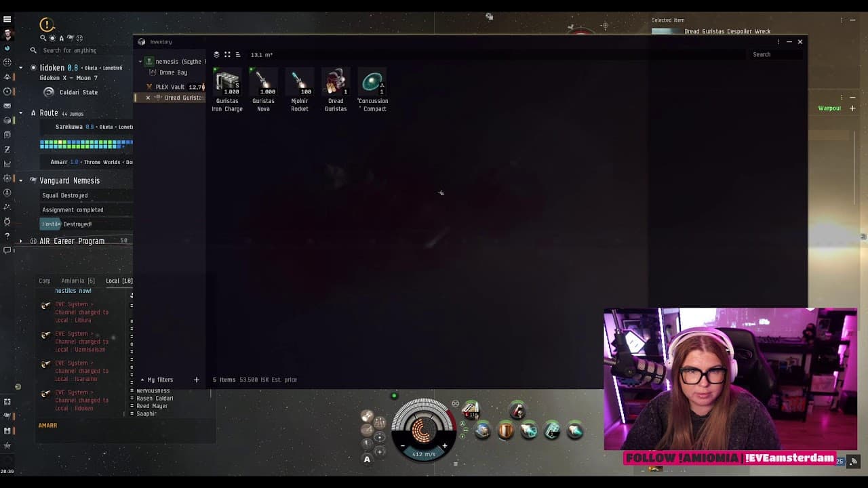Add a new inventory filter with plus
Screen dimensions: 868x488
coord(197,380)
